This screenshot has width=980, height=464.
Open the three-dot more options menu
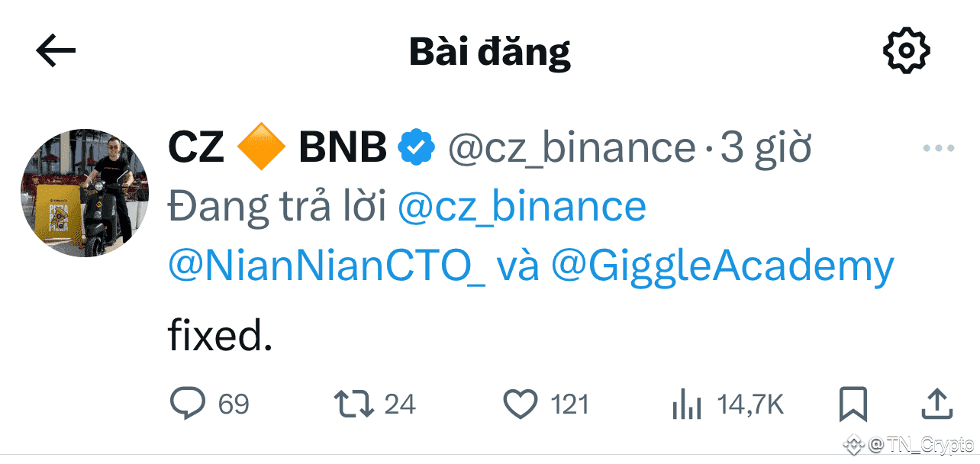(x=938, y=148)
